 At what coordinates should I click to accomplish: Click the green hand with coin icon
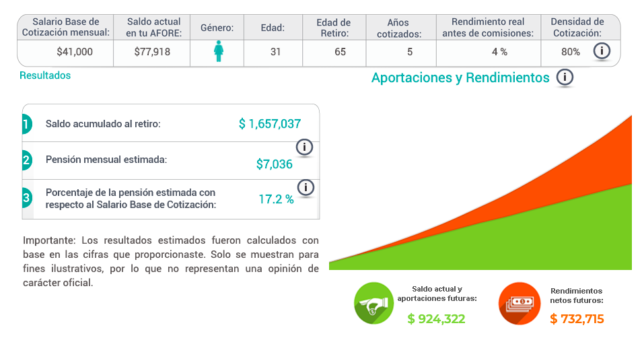point(373,303)
